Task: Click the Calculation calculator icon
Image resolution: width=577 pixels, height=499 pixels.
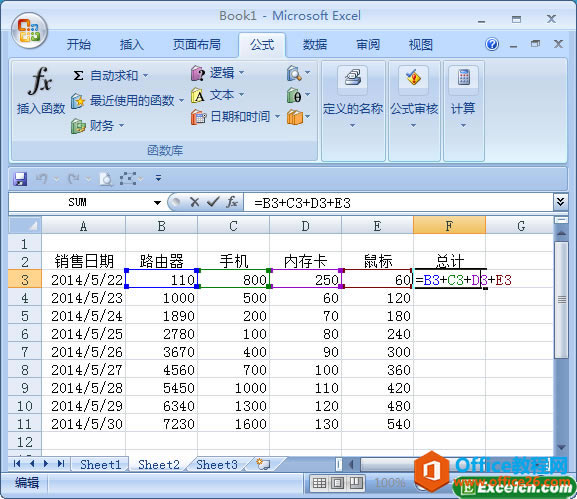Action: click(463, 78)
